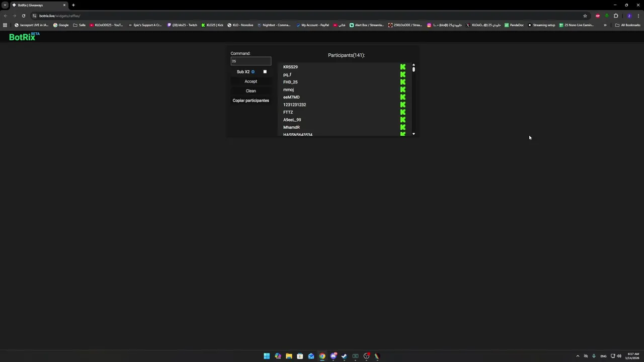The height and width of the screenshot is (362, 644).
Task: Click the participants list scroll-up arrow
Action: coord(414,64)
